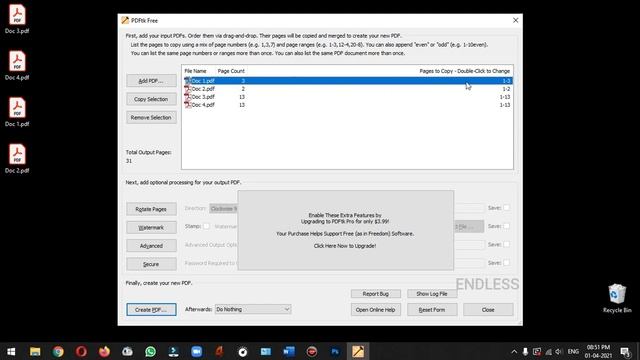
Task: Open Doc 3.pdf desktop icon
Action: point(17,19)
